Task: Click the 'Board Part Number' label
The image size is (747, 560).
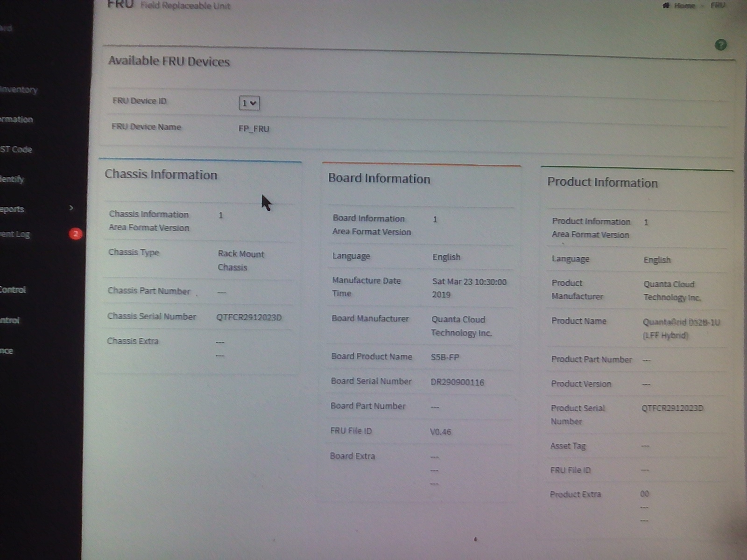Action: (368, 406)
